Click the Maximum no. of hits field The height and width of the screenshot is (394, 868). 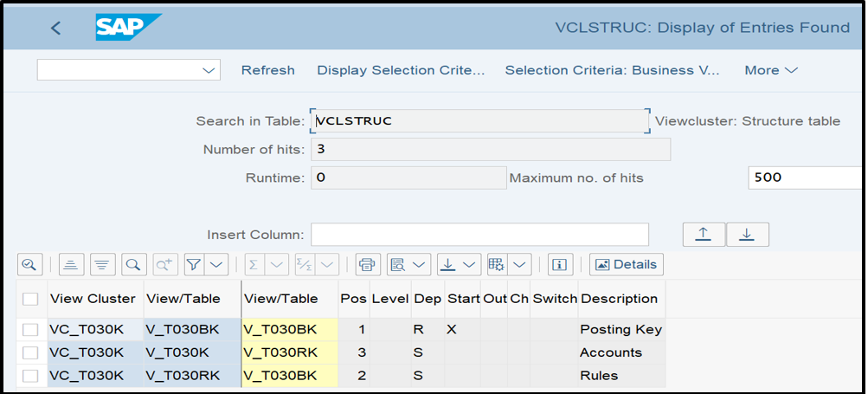(806, 178)
